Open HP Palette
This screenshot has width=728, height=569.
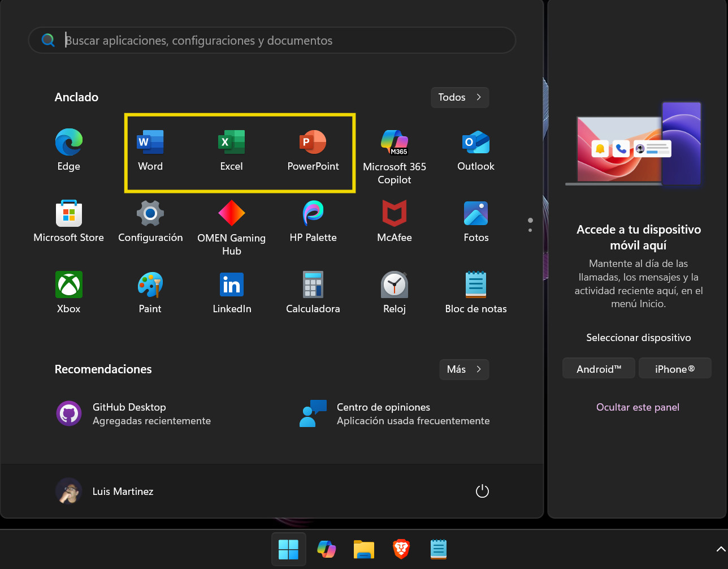tap(313, 221)
